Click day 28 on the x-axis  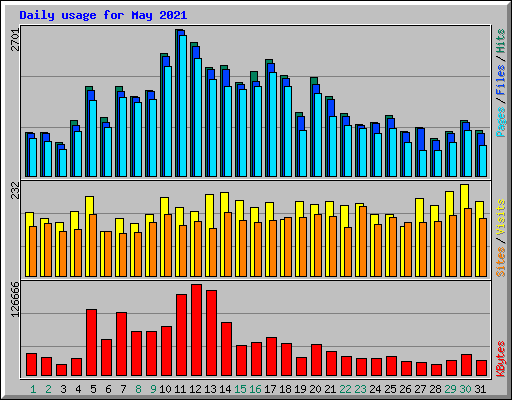pos(435,389)
